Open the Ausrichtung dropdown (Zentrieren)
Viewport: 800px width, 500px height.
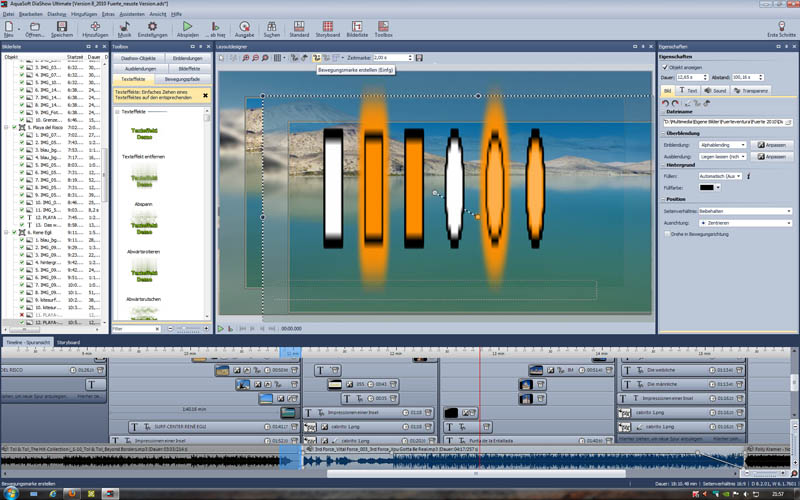[744, 222]
